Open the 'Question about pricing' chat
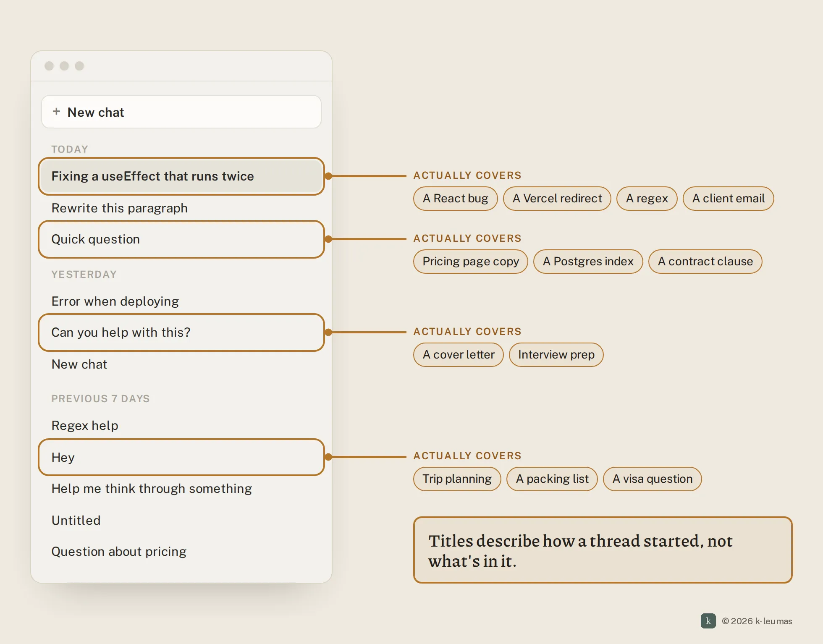The width and height of the screenshot is (823, 644). [x=181, y=552]
